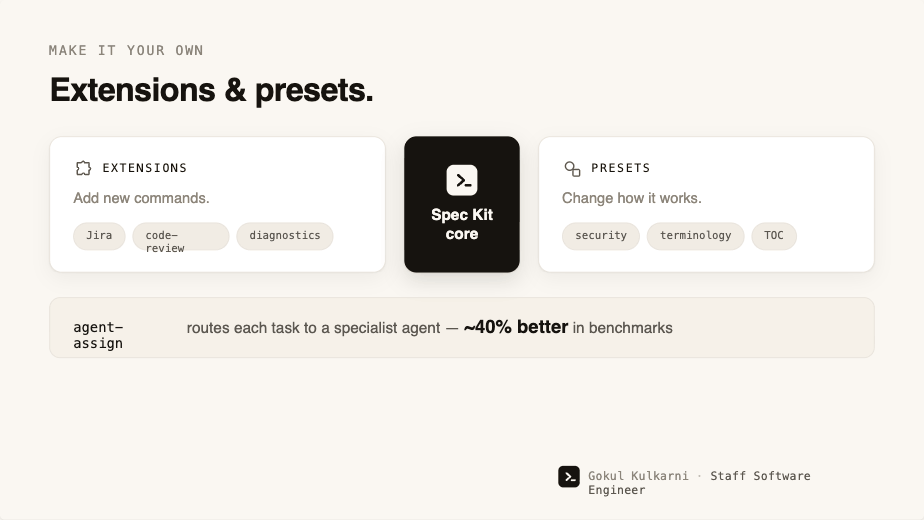Click the Extensions puzzle-piece icon
Screen dimensions: 924x520
coord(83,168)
